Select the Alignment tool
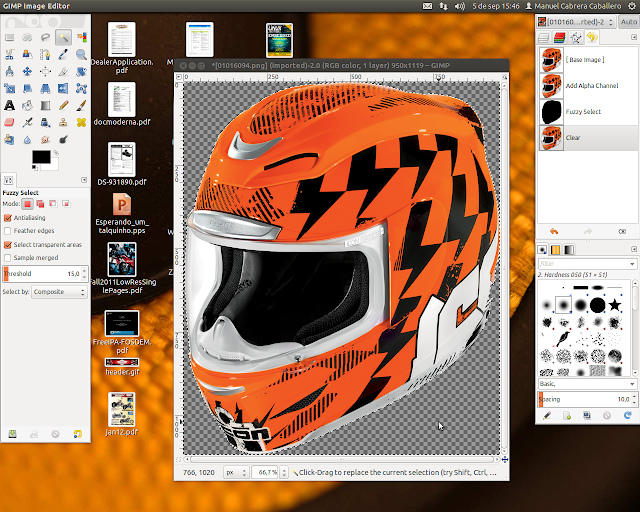Image resolution: width=640 pixels, height=512 pixels. pos(45,71)
